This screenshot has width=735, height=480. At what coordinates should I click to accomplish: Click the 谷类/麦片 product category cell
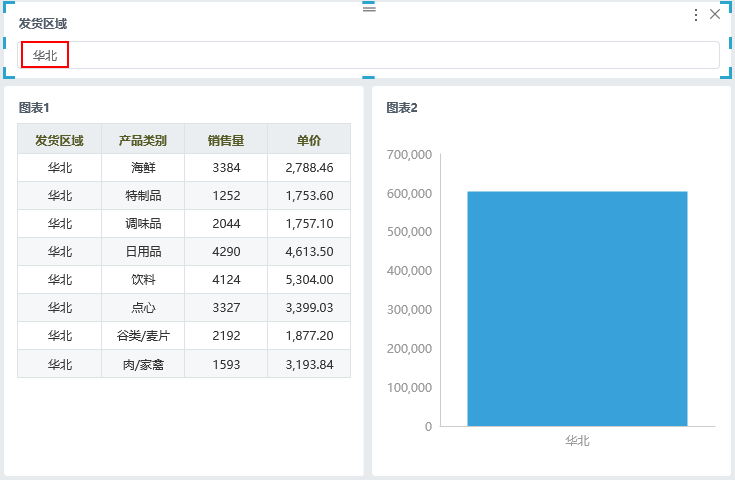pos(143,336)
